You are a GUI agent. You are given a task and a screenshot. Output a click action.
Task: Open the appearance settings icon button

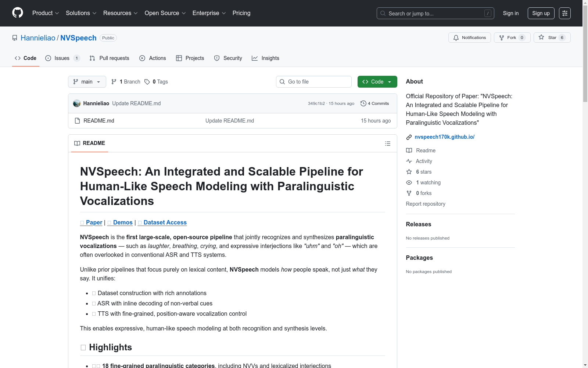(x=565, y=13)
